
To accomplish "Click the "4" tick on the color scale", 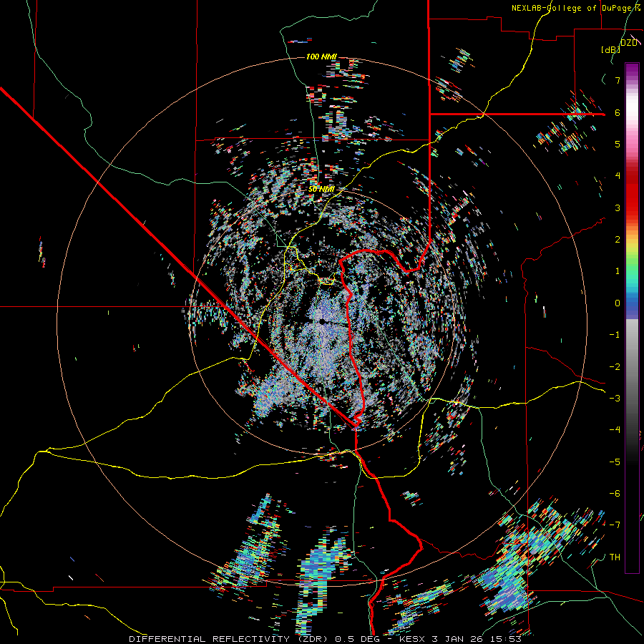I will (x=618, y=176).
